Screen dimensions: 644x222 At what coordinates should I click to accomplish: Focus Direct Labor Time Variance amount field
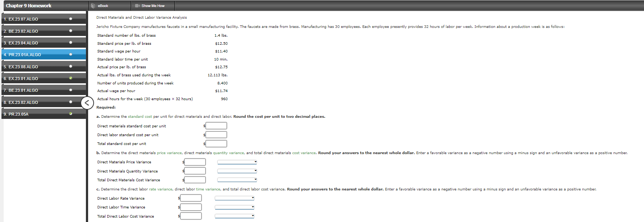tap(191, 207)
